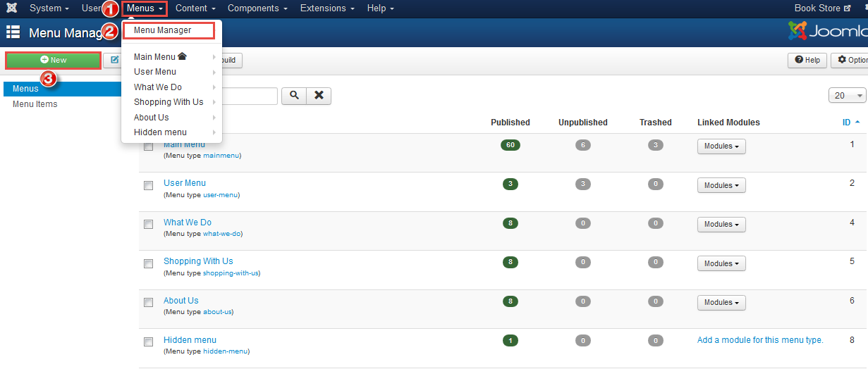Check the Hidden menu row checkbox
Viewport: 868px width, 369px height.
pyautogui.click(x=148, y=342)
